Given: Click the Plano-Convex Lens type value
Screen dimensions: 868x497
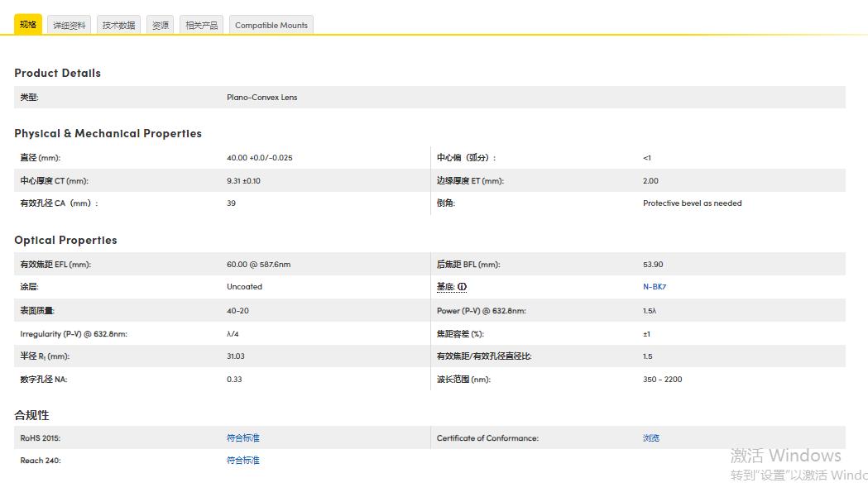Looking at the screenshot, I should click(x=261, y=98).
